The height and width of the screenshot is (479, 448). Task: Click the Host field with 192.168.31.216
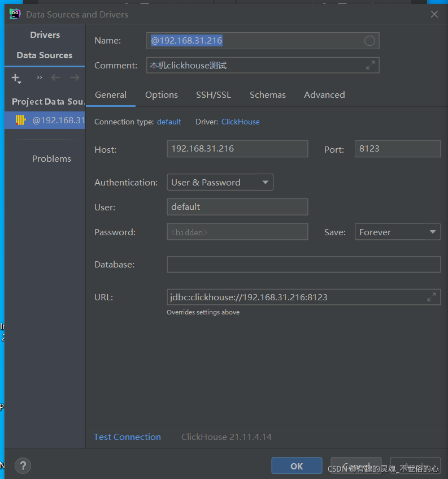coord(237,149)
